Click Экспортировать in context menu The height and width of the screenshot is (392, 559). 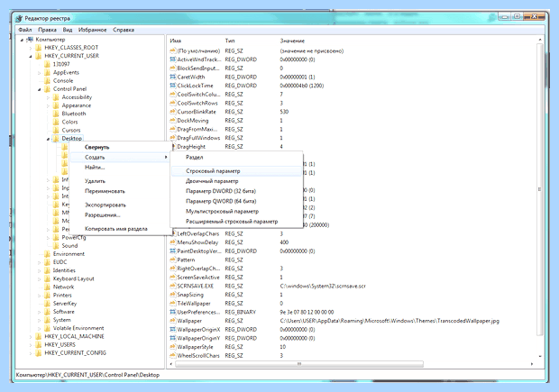(x=120, y=205)
